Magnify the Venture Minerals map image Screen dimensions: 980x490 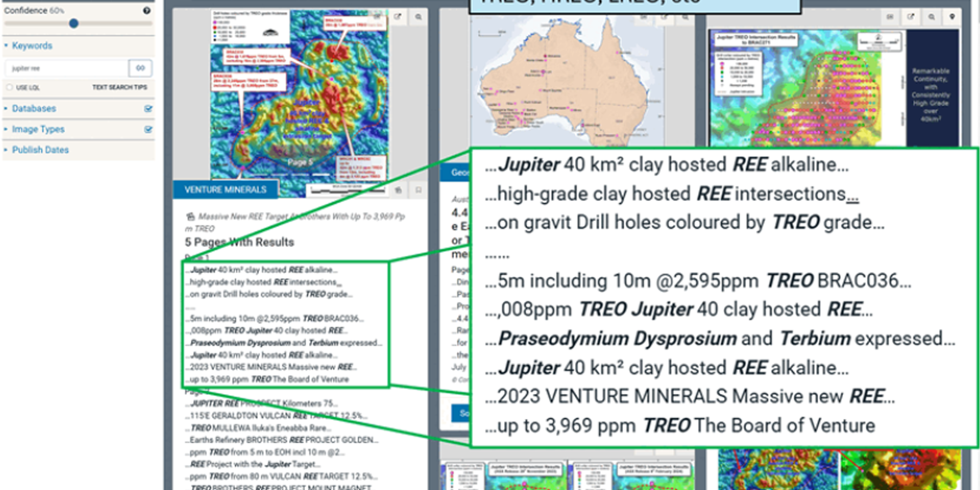coord(419,17)
